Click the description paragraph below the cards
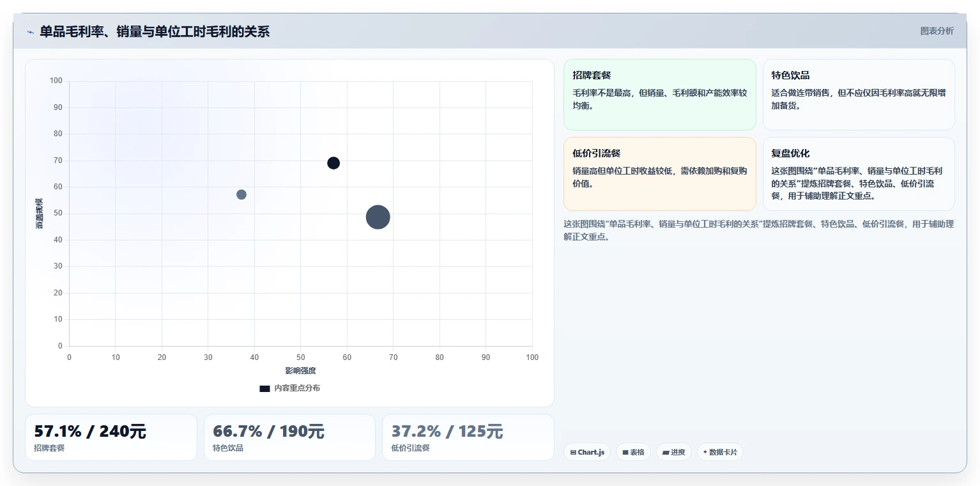Viewport: 980px width, 486px height. pos(758,230)
